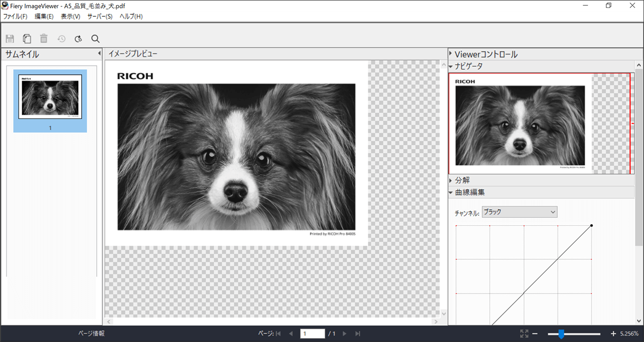Select the magnifier zoom tool

pos(96,39)
